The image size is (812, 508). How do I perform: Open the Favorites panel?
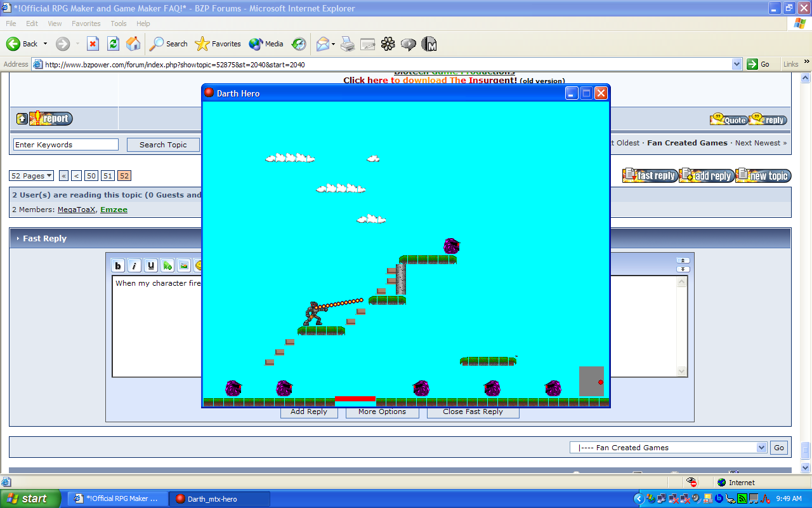218,44
